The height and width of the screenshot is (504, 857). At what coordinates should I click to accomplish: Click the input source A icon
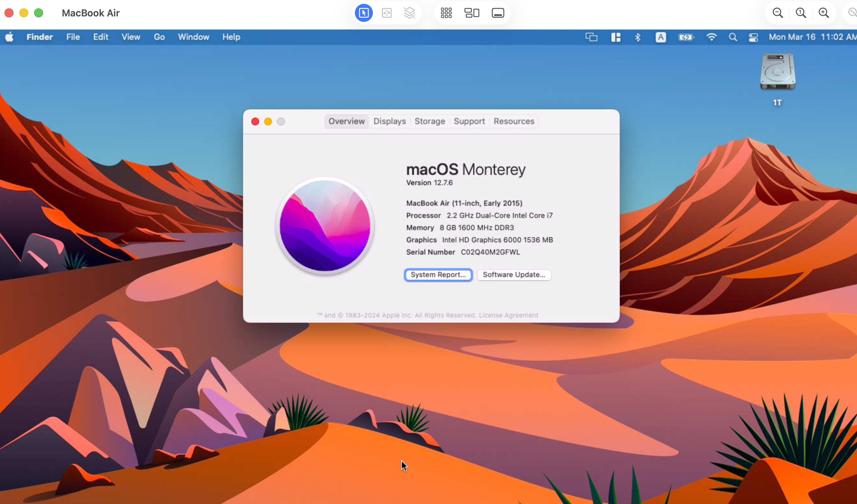(x=661, y=37)
